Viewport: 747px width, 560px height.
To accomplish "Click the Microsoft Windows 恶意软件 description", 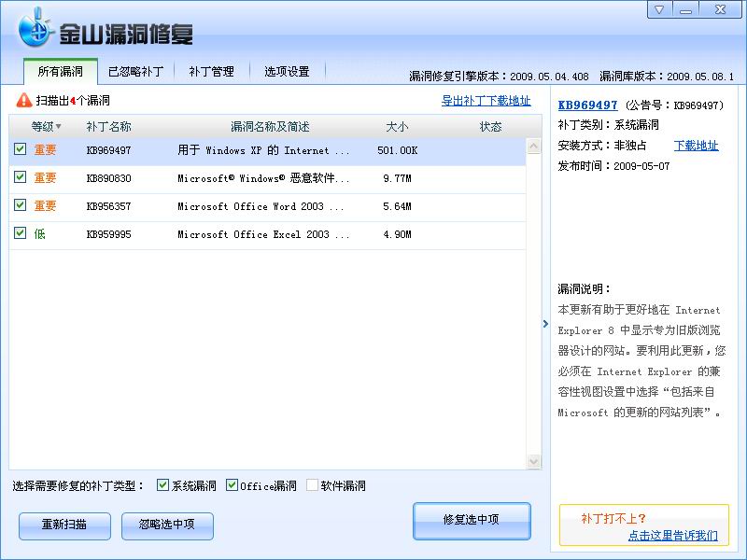I will (263, 178).
